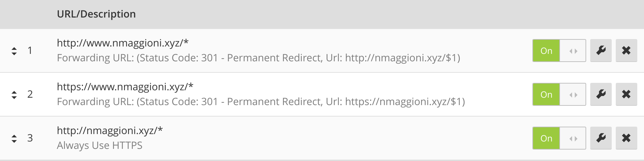Click the reorder arrows for rule 1
The height and width of the screenshot is (161, 644).
(x=14, y=51)
